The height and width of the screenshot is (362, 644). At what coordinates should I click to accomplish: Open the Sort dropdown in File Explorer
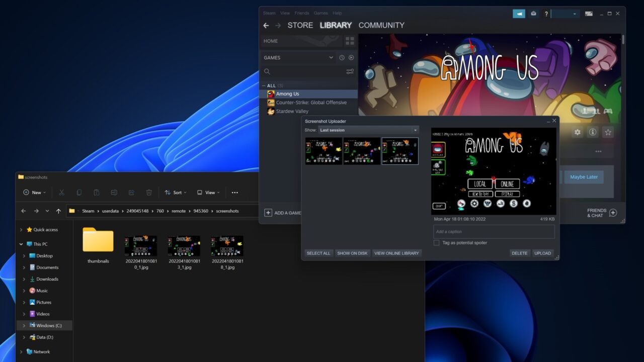pyautogui.click(x=176, y=193)
